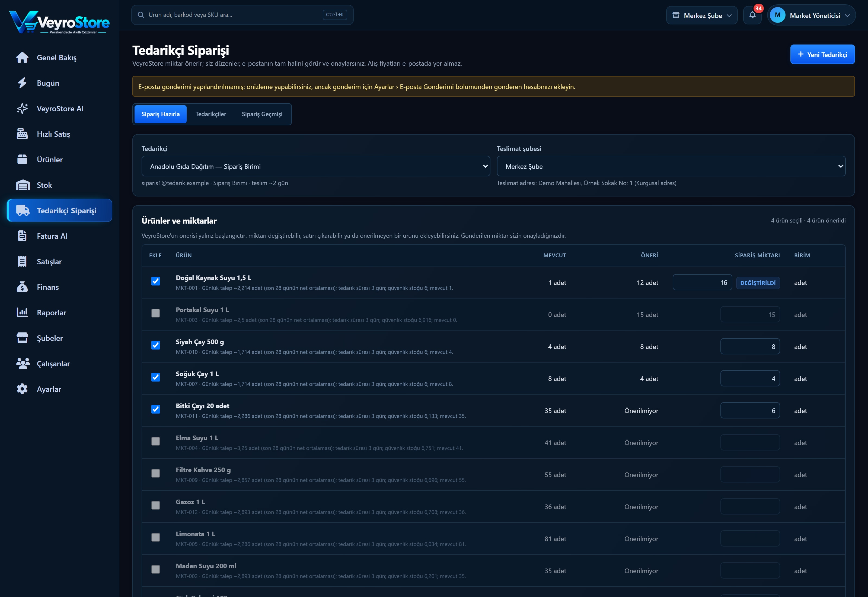Focus the product search field

[x=242, y=15]
